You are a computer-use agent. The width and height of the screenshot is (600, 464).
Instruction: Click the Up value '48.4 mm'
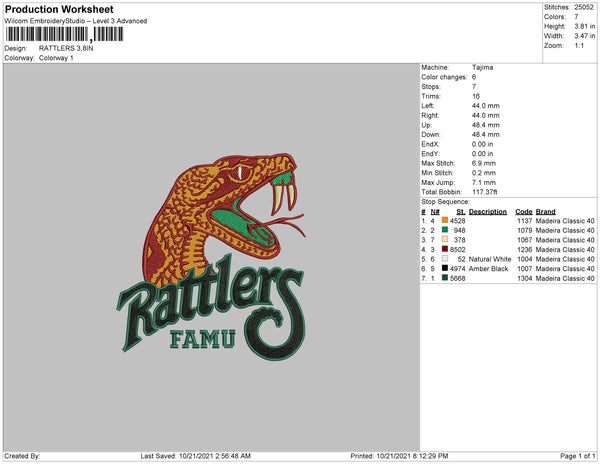click(x=486, y=125)
